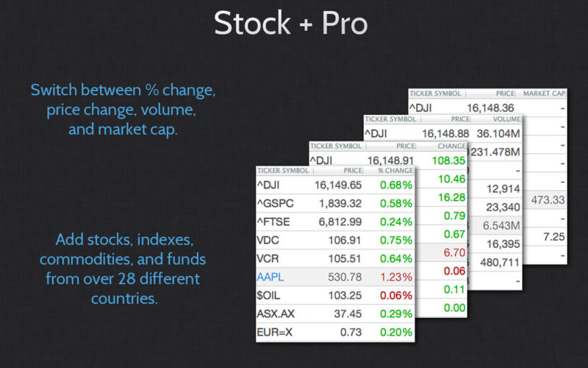Screen dimensions: 588x368
Task: Click the Stock + Pro title
Action: [291, 24]
